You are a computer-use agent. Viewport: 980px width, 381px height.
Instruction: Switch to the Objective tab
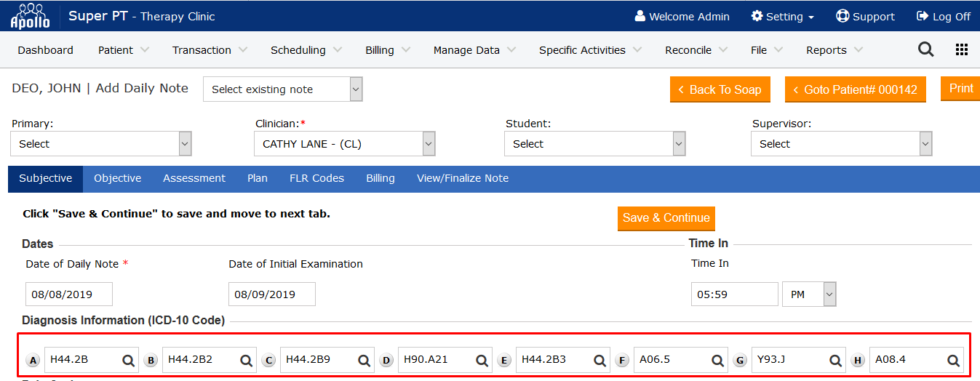click(117, 178)
